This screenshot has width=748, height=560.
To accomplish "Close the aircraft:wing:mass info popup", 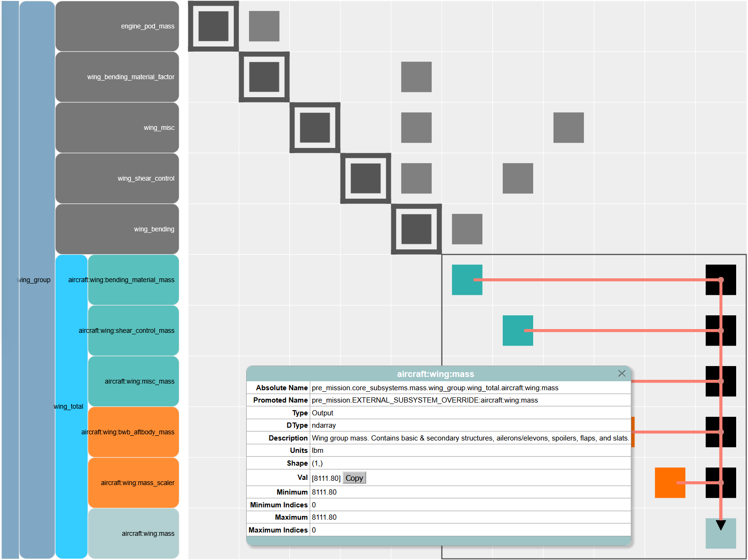I will click(622, 374).
